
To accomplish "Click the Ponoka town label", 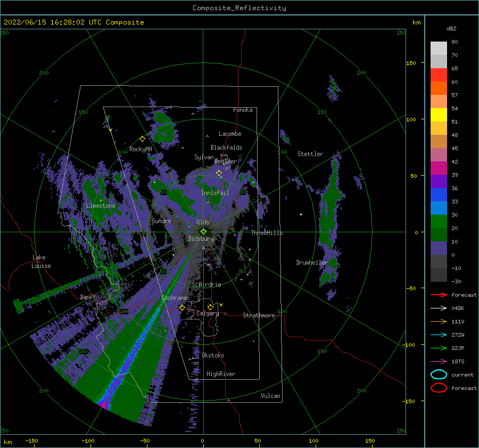I will tap(243, 110).
